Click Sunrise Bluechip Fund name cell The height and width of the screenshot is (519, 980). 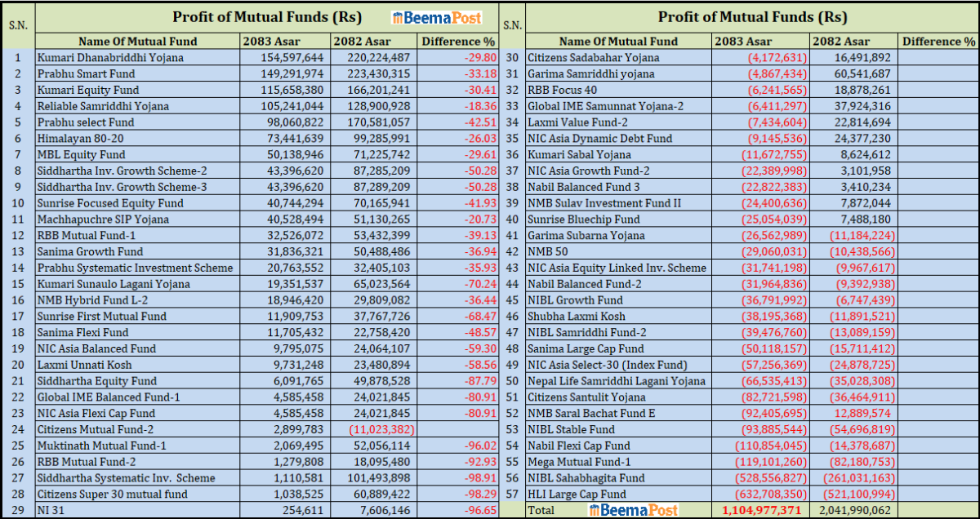coord(584,220)
